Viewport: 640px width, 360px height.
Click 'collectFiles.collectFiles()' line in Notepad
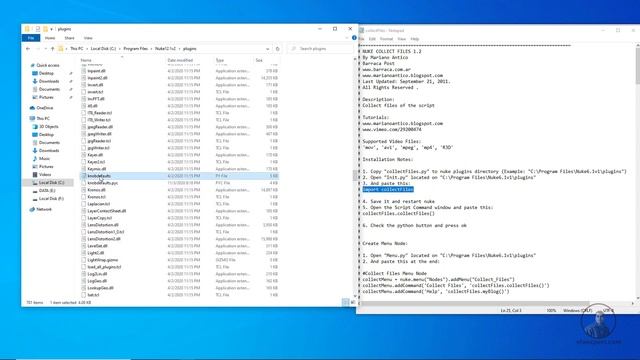click(x=398, y=213)
